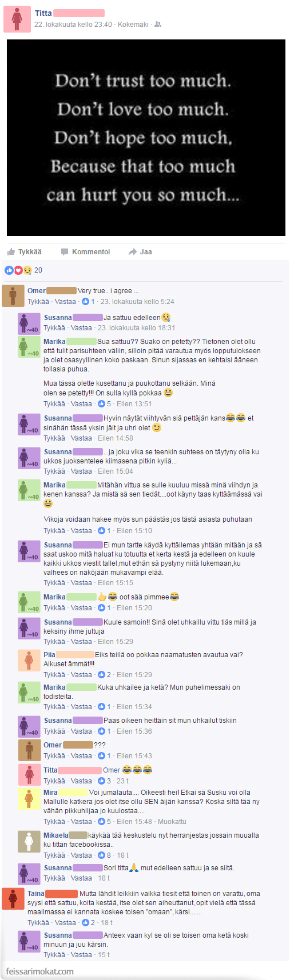Click Omer's brown avatar on first comment

click(13, 296)
